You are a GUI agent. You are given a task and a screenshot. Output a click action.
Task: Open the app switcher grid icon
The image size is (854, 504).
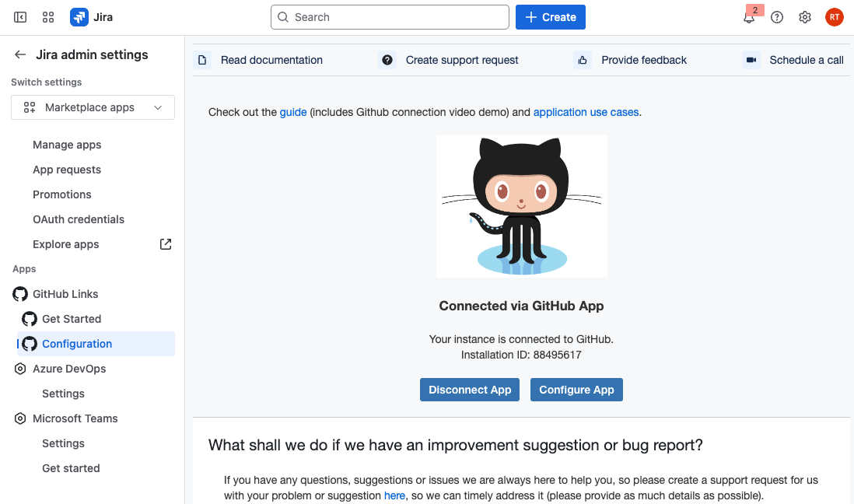(x=48, y=17)
